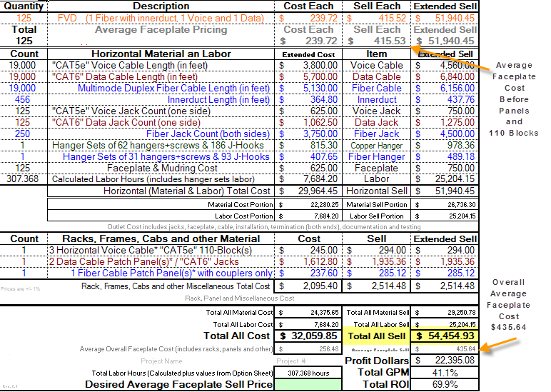The height and width of the screenshot is (392, 551).
Task: Click the Profit Dollars value 22,395.08
Action: click(x=445, y=361)
